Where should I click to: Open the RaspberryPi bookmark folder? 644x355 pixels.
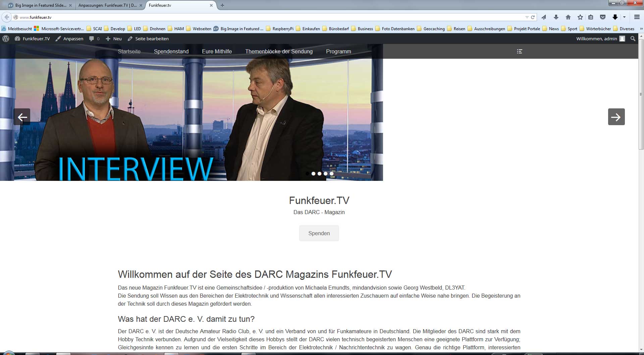point(280,29)
